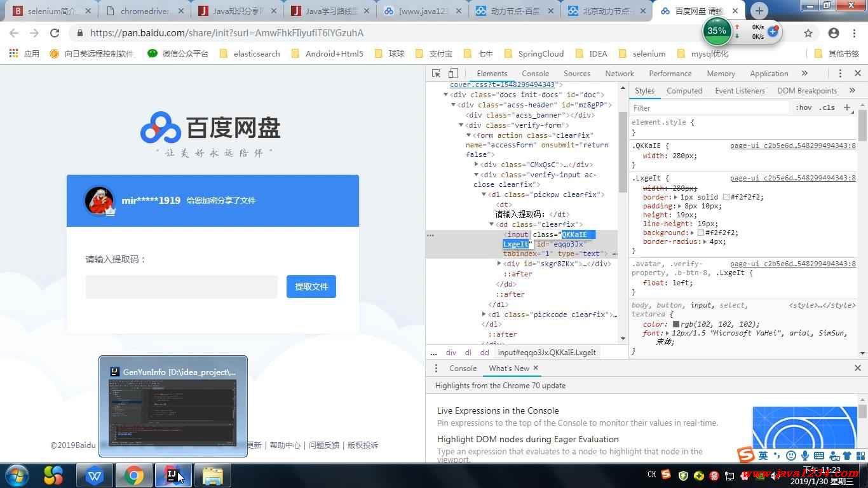Viewport: 868px width, 488px height.
Task: Open the Application panel tab
Action: (x=769, y=74)
